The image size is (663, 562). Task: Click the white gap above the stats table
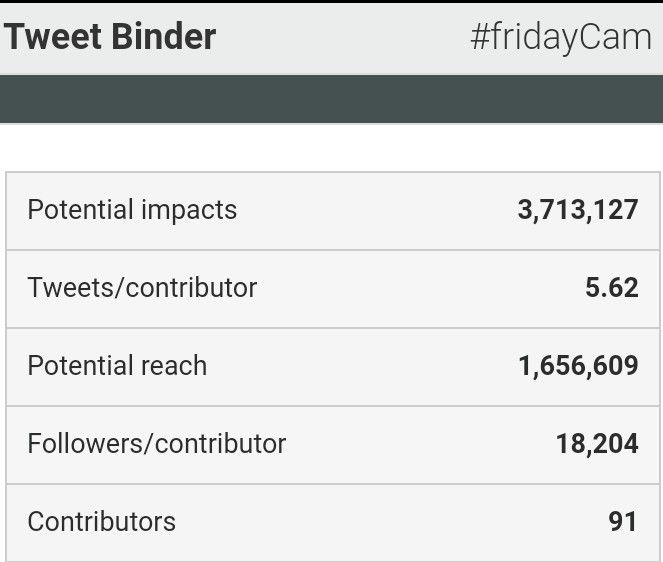tap(331, 147)
